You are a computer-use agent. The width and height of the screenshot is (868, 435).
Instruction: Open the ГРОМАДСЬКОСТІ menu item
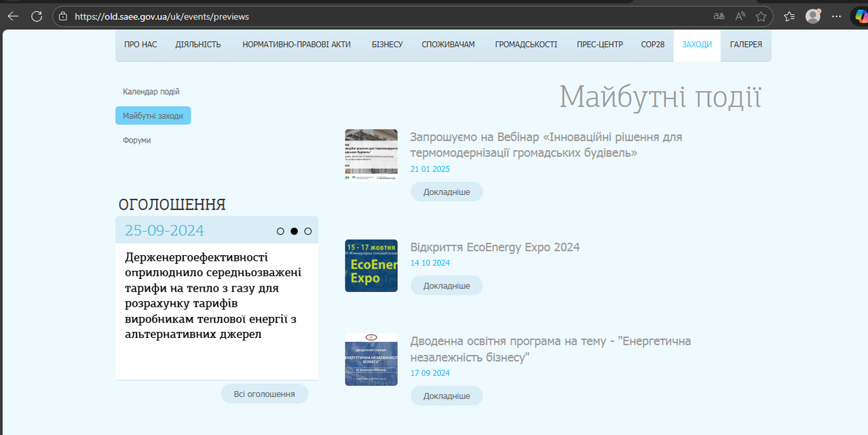point(526,45)
